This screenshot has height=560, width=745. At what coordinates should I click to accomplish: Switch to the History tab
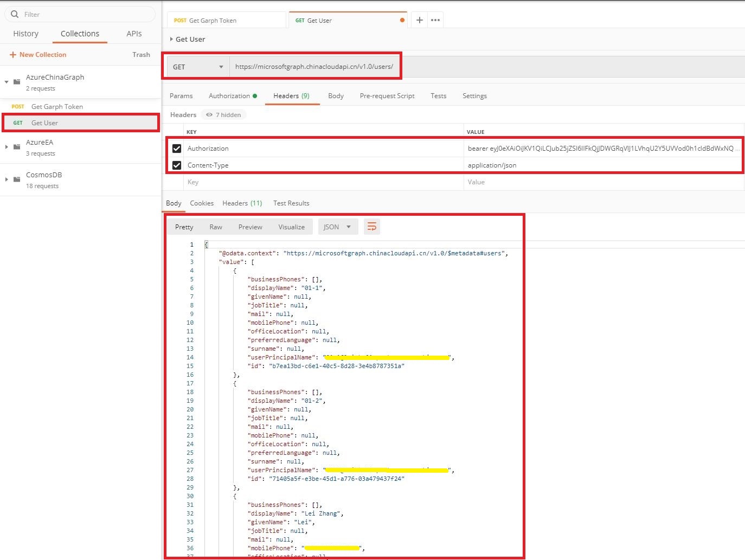tap(26, 34)
